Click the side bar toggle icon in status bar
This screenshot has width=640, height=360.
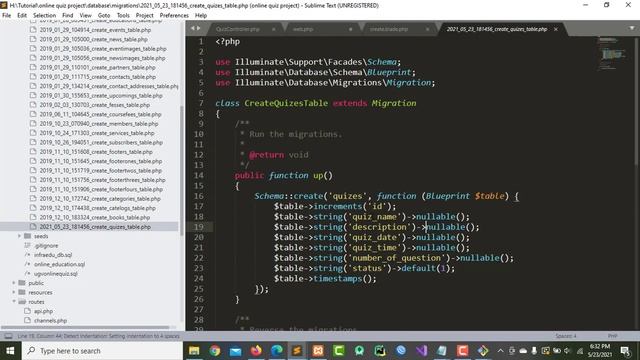(x=8, y=336)
